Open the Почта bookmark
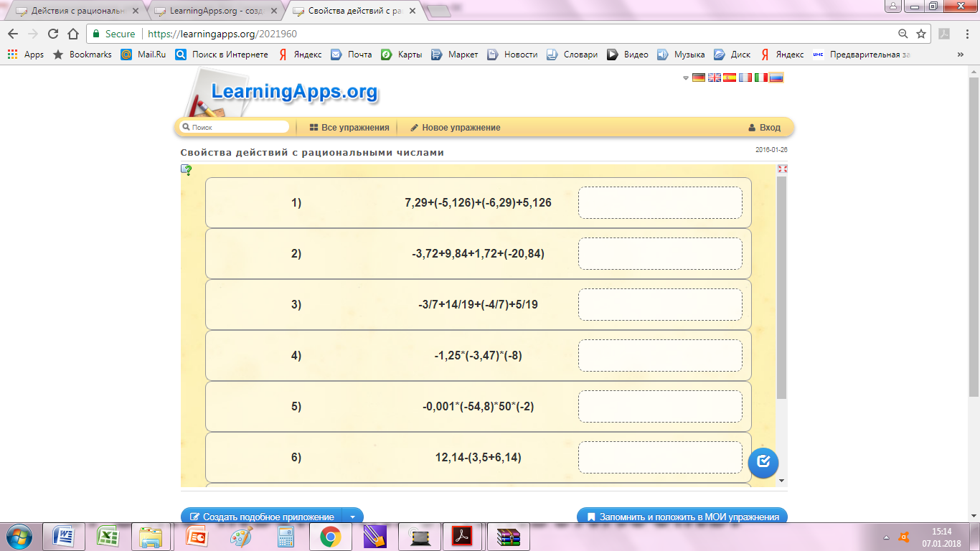 click(x=352, y=55)
